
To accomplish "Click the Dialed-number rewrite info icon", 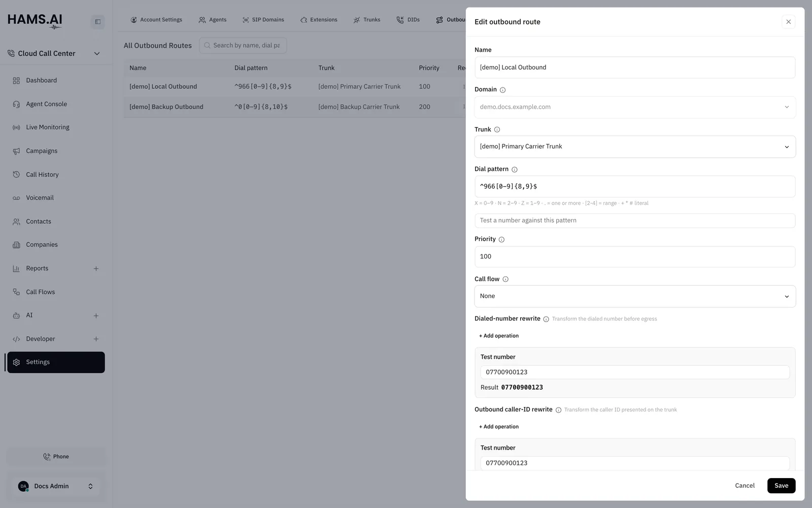I will click(546, 320).
